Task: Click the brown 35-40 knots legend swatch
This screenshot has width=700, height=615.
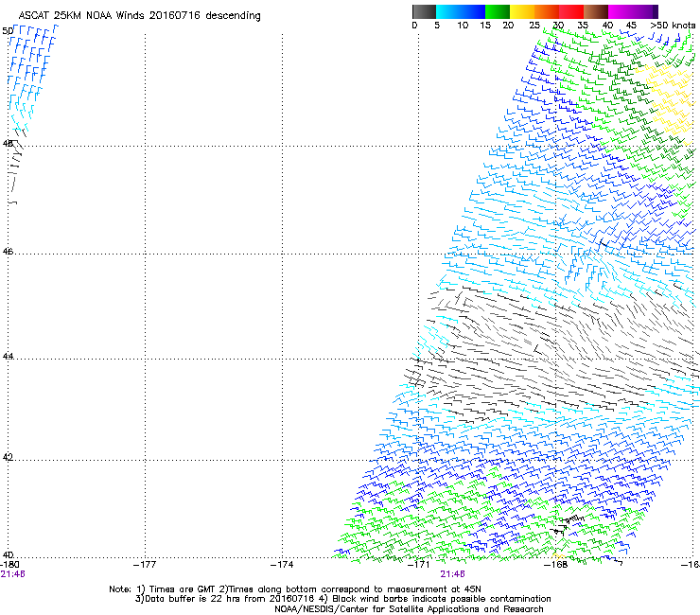Action: [596, 11]
